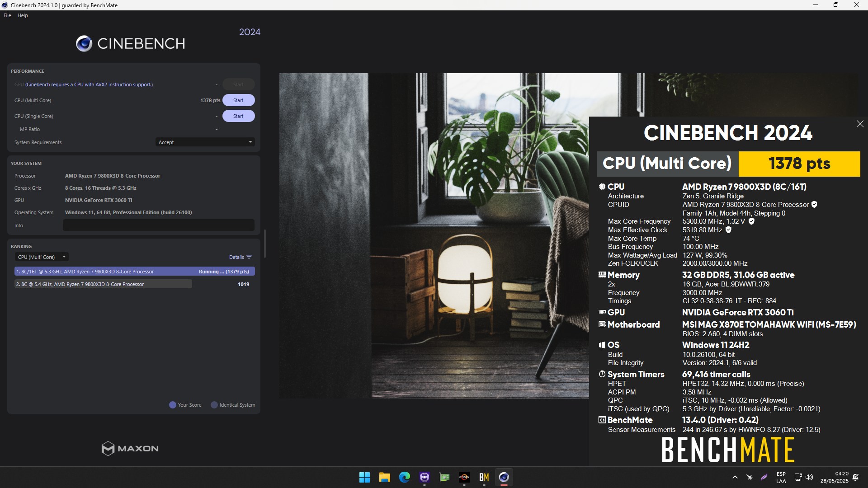Click the 69,416 timer calls heading
The height and width of the screenshot is (488, 868).
pos(716,374)
